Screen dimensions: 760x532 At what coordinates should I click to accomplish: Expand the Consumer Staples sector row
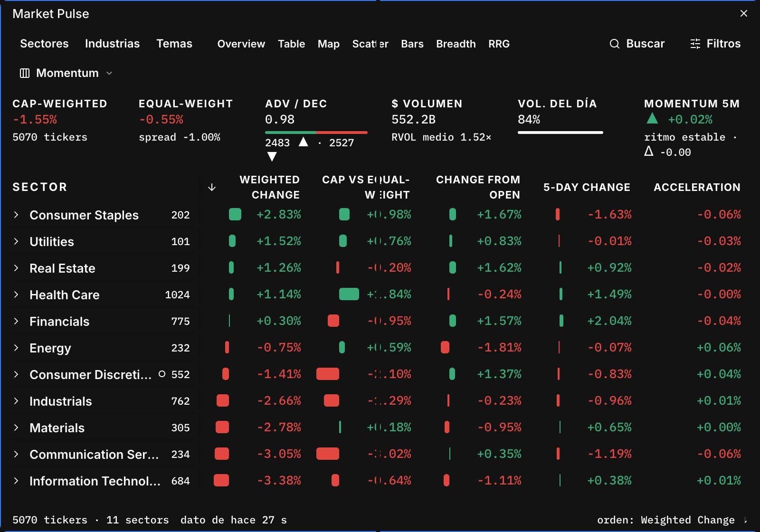[16, 215]
